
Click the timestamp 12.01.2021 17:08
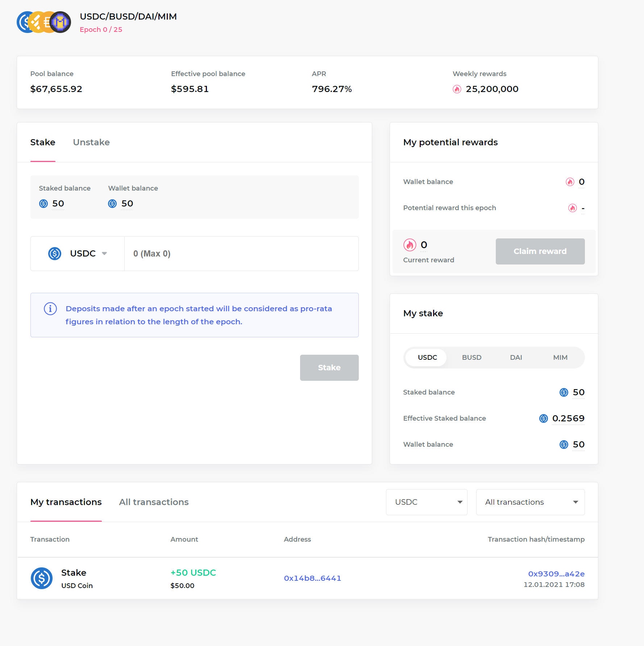(554, 585)
